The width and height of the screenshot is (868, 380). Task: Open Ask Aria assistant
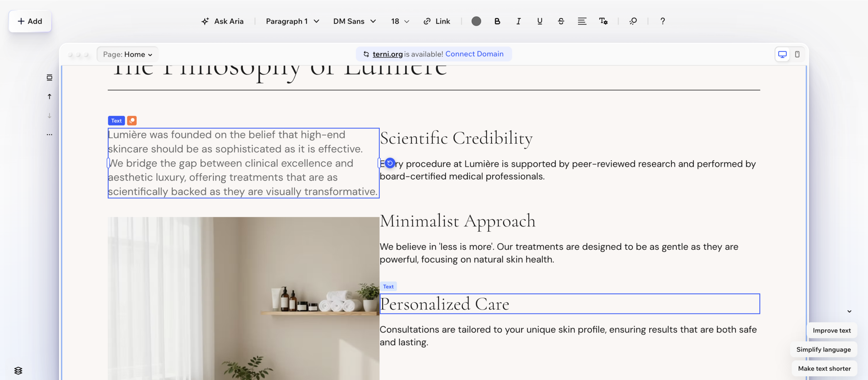coord(222,21)
